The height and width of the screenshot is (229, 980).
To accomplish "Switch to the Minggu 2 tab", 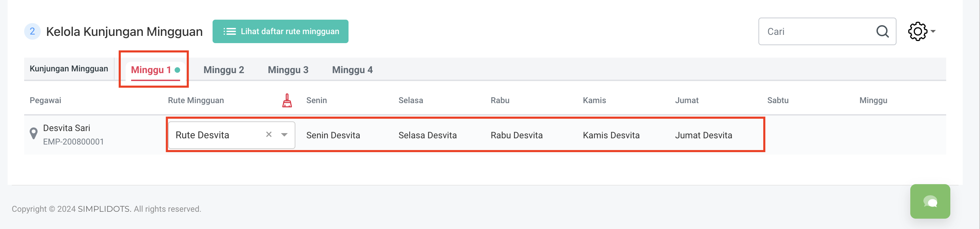I will click(x=224, y=70).
